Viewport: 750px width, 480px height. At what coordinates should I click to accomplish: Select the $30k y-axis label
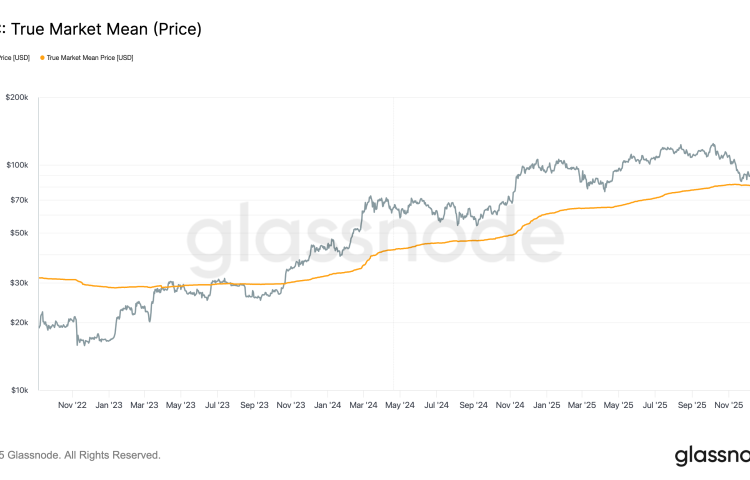(x=20, y=283)
